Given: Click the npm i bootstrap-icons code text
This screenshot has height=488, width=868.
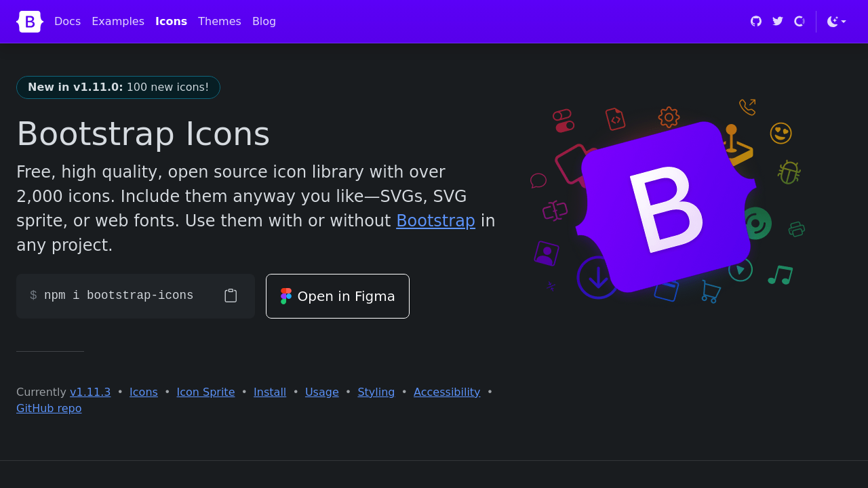Looking at the screenshot, I should (x=119, y=296).
